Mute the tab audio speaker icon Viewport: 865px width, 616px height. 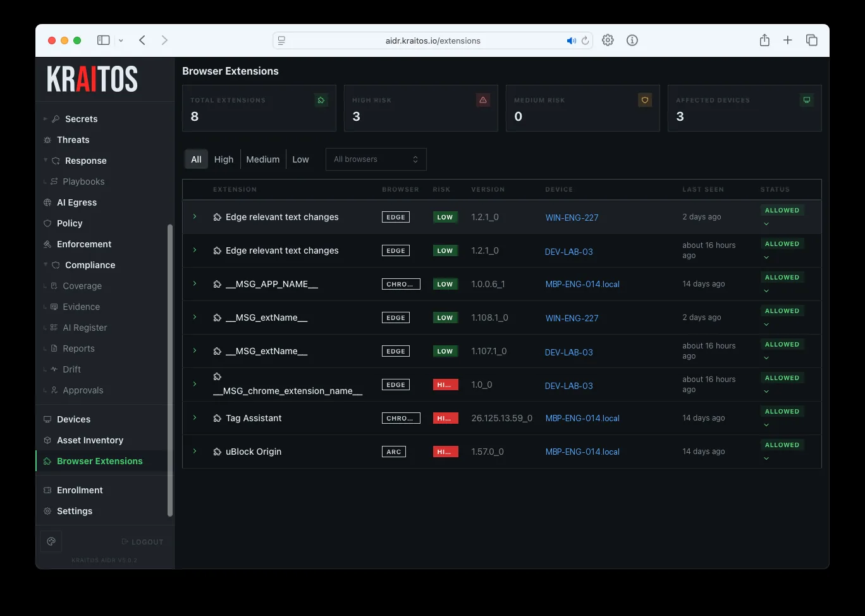tap(571, 40)
